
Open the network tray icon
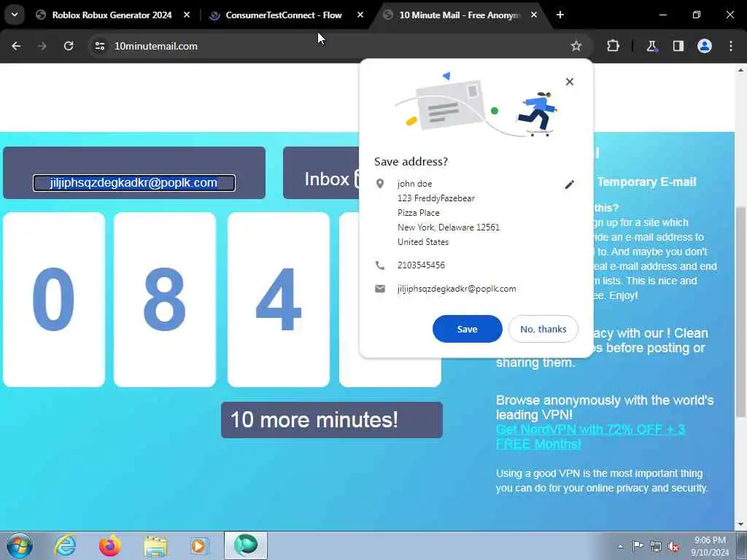[656, 546]
